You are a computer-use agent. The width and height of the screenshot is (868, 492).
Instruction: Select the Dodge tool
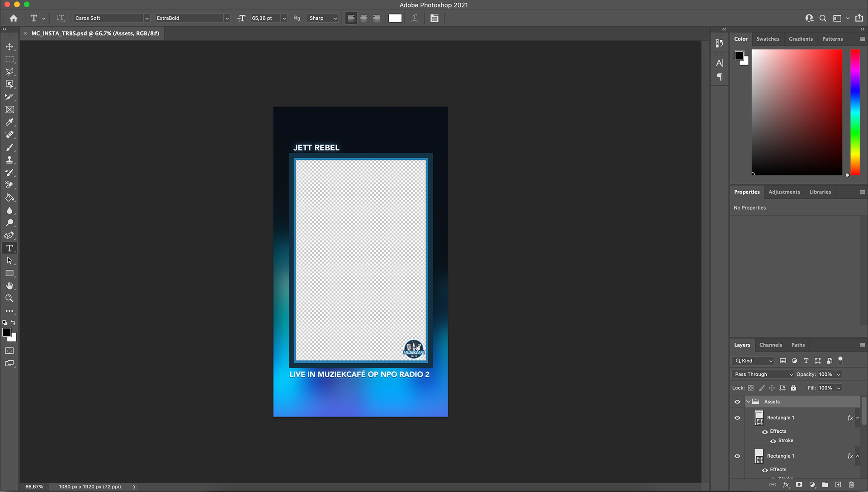point(9,223)
